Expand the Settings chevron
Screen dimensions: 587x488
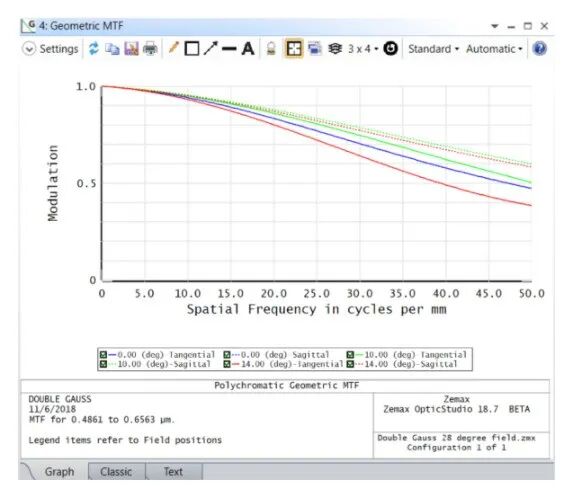click(29, 49)
